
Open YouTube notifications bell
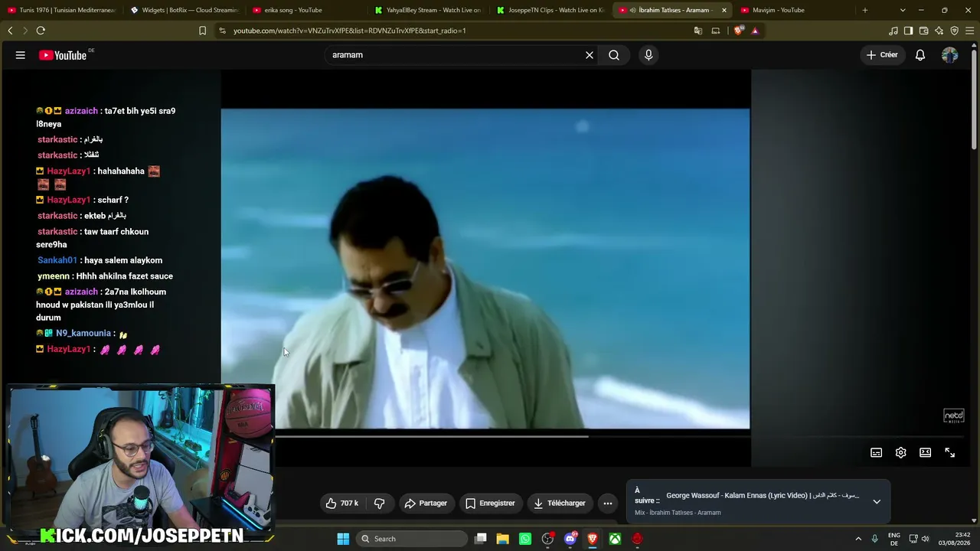coord(920,55)
